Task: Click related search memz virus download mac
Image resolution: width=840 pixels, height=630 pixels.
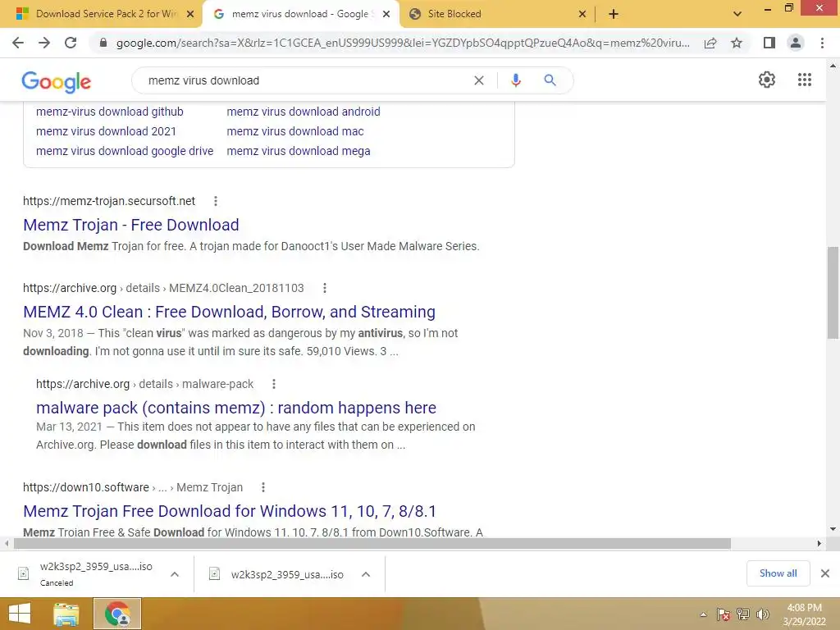Action: coord(295,131)
